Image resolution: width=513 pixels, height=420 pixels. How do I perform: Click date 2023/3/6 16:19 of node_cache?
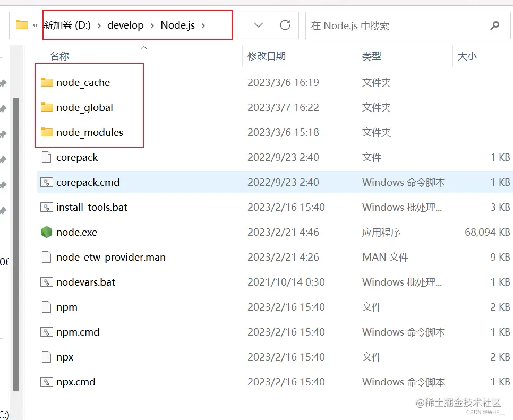point(283,82)
